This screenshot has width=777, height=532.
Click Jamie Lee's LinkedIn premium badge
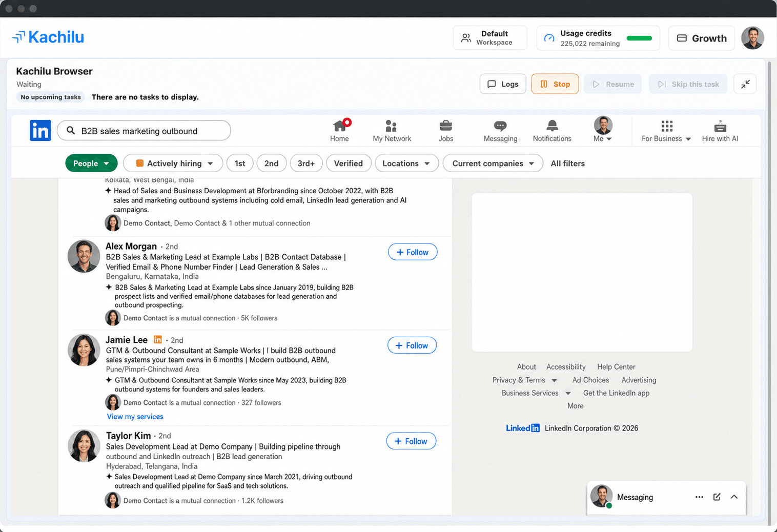coord(158,339)
